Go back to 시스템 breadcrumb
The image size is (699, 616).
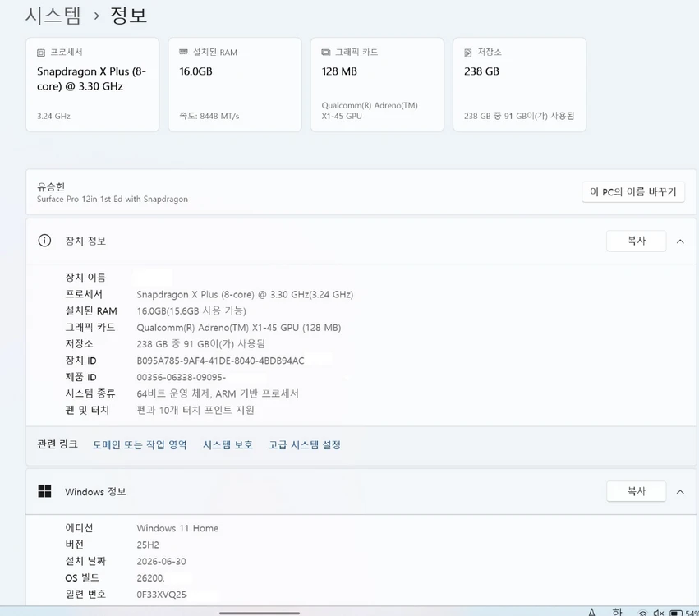[53, 16]
